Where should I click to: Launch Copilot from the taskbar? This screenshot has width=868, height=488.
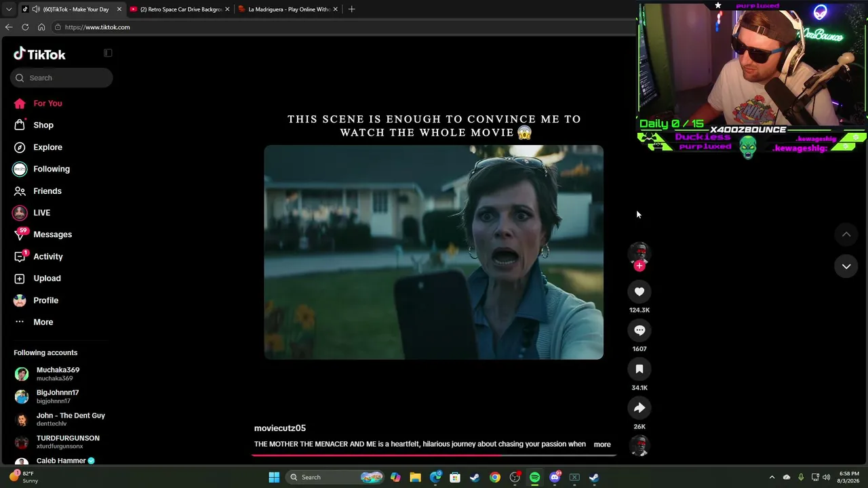(x=395, y=477)
